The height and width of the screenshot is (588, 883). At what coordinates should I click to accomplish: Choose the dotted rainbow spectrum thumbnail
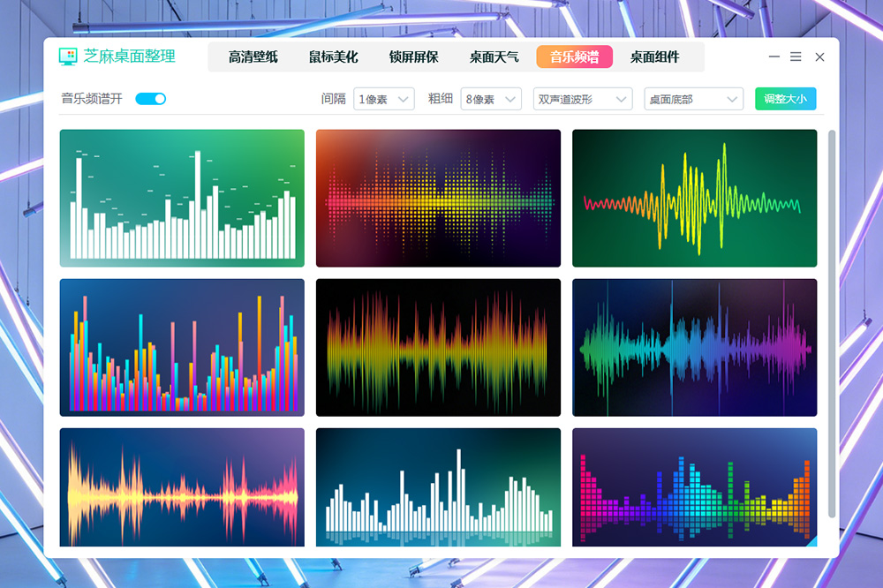[x=438, y=199]
